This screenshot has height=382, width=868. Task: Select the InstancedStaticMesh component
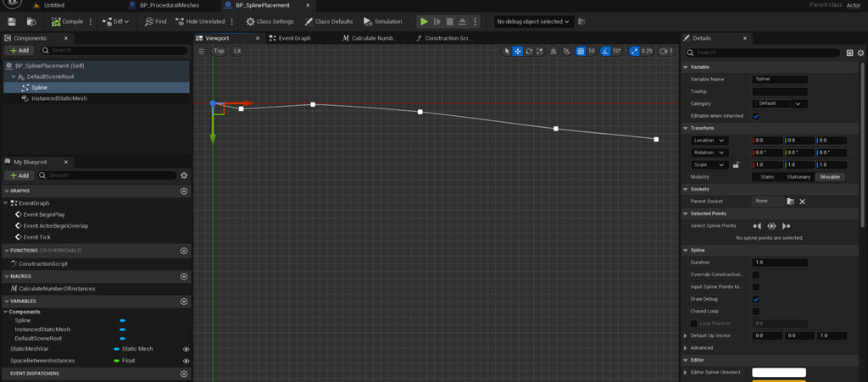click(58, 98)
